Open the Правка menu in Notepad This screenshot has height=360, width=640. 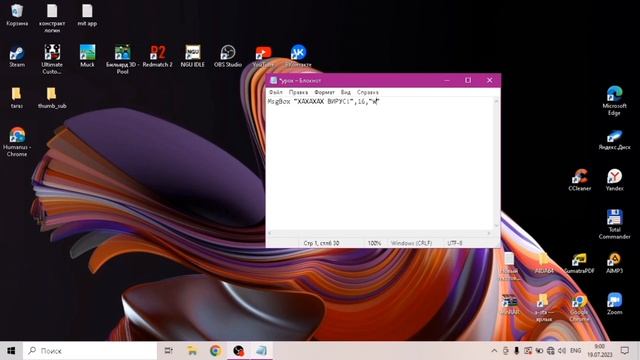(298, 92)
